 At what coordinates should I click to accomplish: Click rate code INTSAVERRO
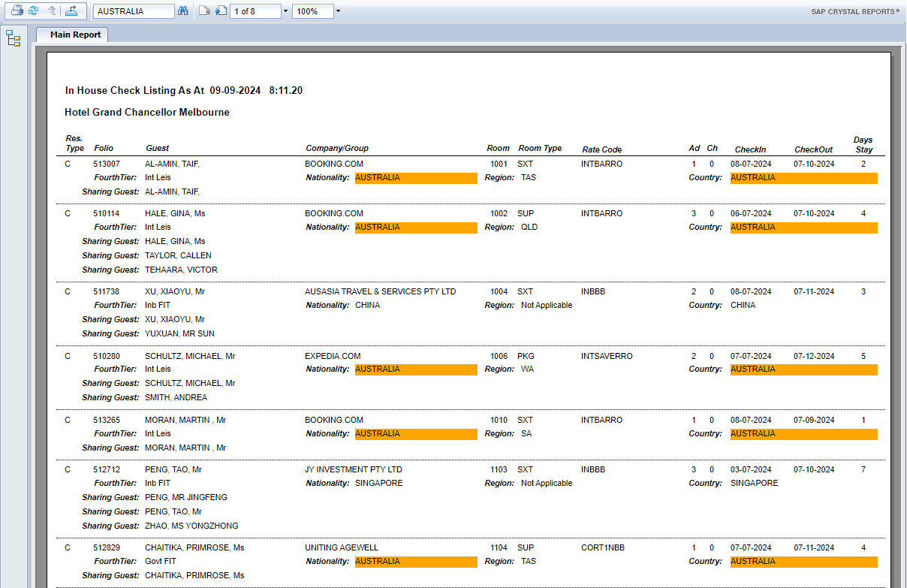pyautogui.click(x=607, y=356)
